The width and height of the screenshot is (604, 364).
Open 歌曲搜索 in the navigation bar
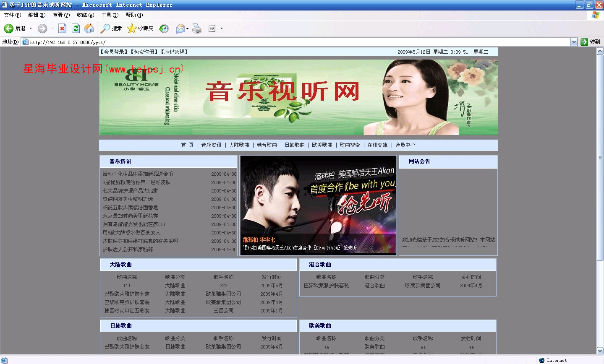point(350,145)
